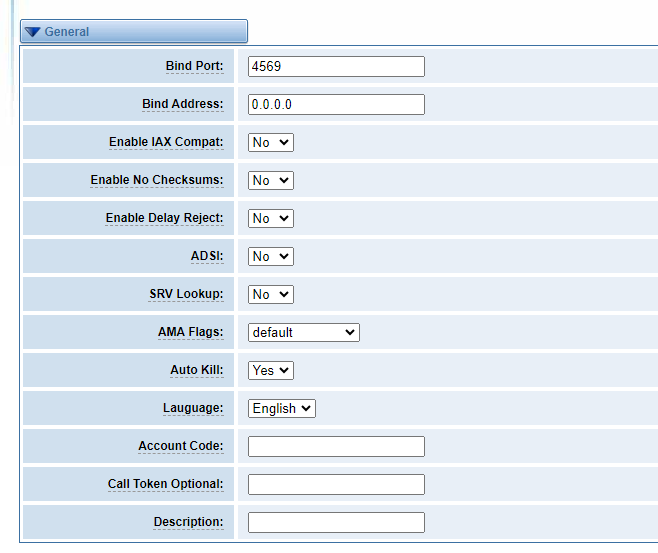Click the Description label
Viewport: 658px width, 553px height.
tap(188, 522)
